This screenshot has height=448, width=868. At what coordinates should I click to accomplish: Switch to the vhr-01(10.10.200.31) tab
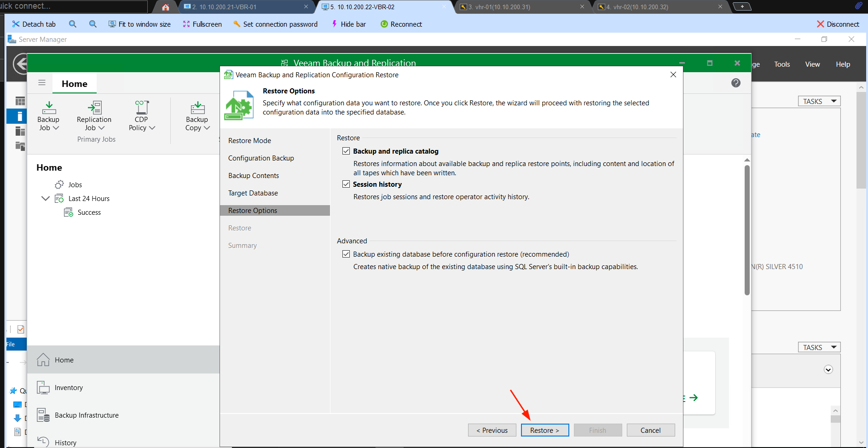tap(522, 7)
